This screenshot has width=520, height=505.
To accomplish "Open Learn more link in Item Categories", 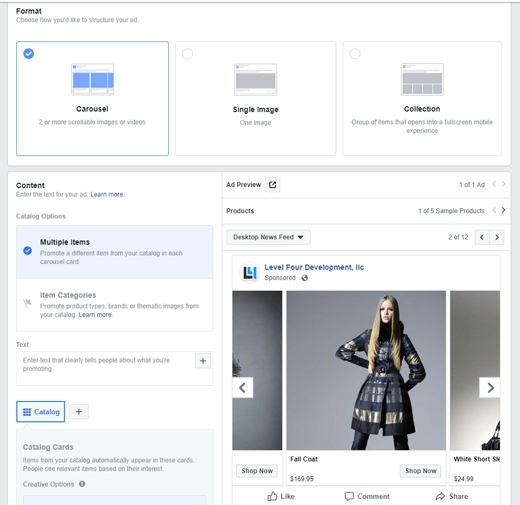I will (x=95, y=315).
